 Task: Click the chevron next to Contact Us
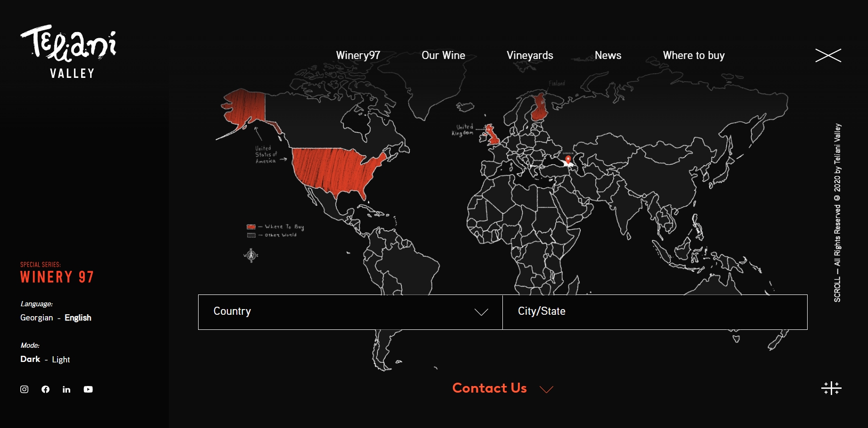(546, 389)
